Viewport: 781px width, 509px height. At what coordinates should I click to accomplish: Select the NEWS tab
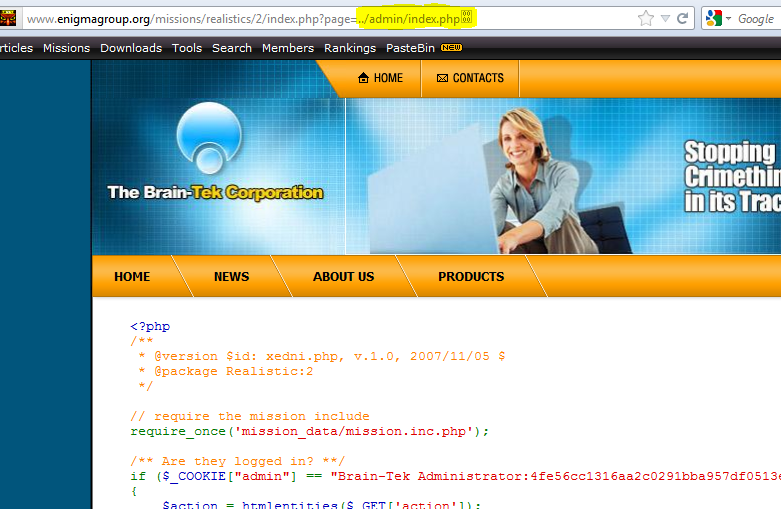pyautogui.click(x=231, y=276)
